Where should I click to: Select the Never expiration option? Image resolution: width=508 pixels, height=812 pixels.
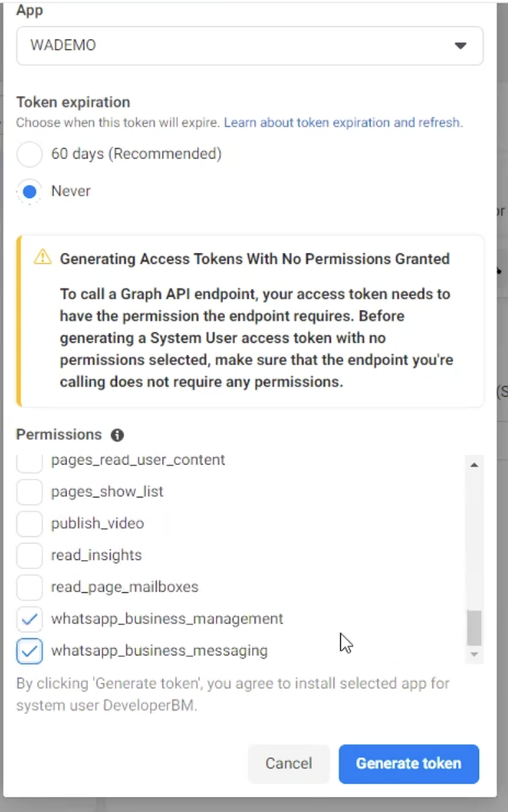coord(29,191)
